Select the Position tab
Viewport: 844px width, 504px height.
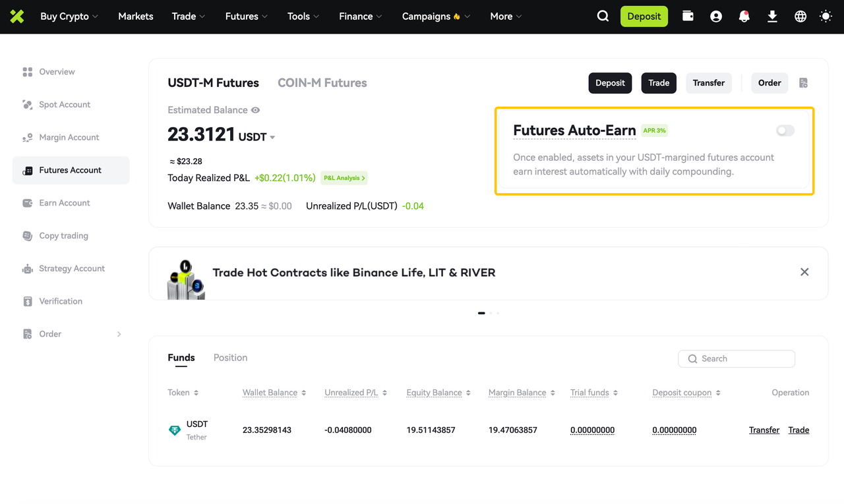coord(230,358)
